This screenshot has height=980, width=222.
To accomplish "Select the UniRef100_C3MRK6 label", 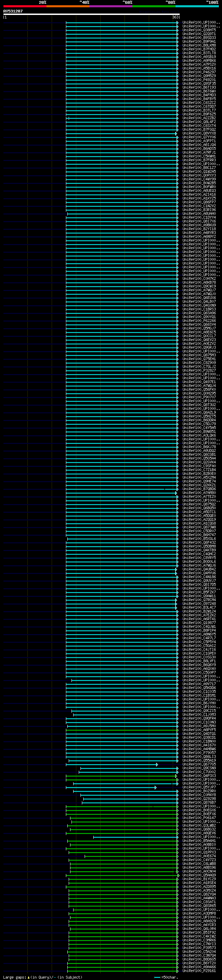I will point(199,940).
